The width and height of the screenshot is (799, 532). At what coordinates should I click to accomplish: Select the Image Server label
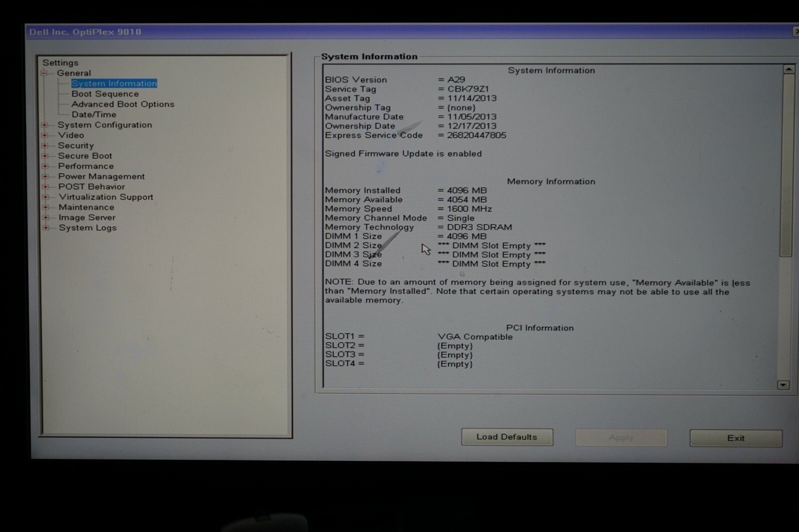coord(87,218)
